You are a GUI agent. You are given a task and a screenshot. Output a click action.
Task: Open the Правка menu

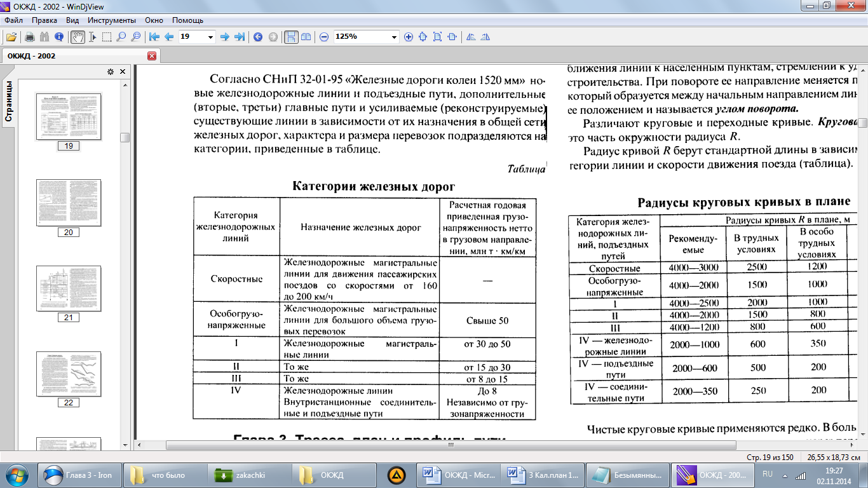pyautogui.click(x=44, y=20)
